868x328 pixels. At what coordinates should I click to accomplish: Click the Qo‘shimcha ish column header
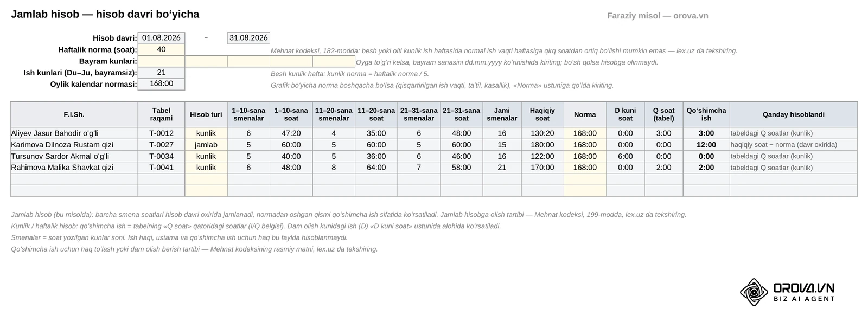point(706,114)
